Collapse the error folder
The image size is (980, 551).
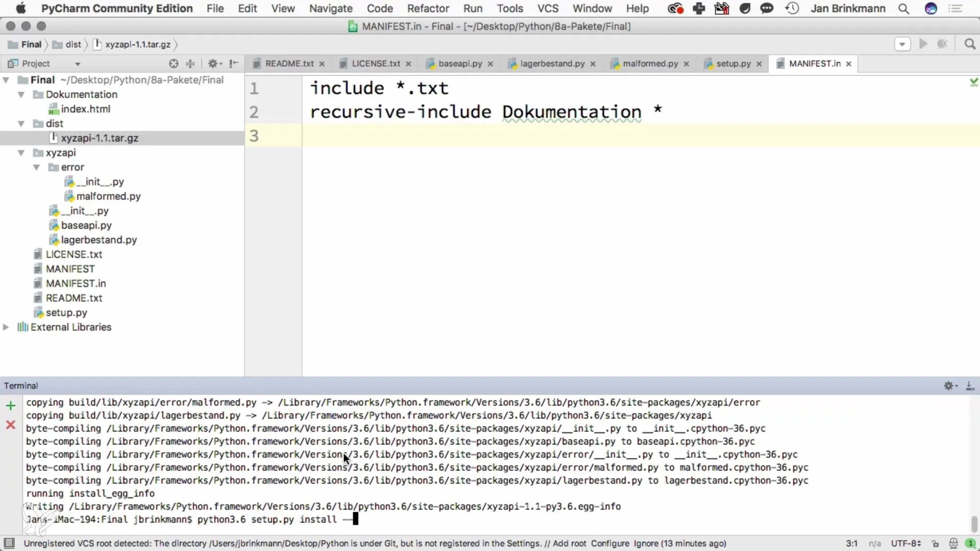pos(37,167)
